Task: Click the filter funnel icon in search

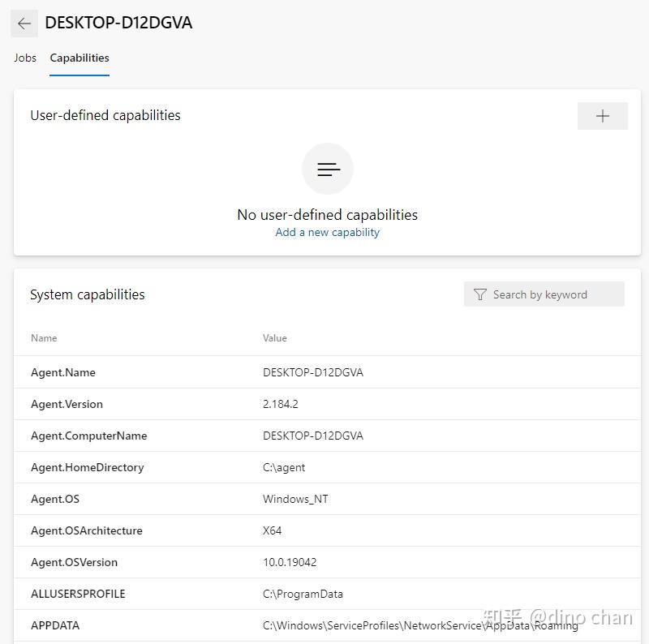Action: [x=480, y=294]
